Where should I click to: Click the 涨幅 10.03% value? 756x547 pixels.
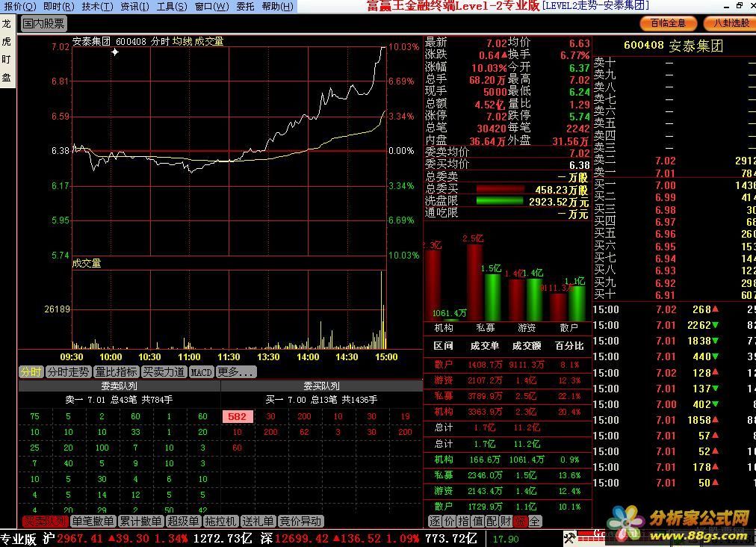tap(489, 67)
